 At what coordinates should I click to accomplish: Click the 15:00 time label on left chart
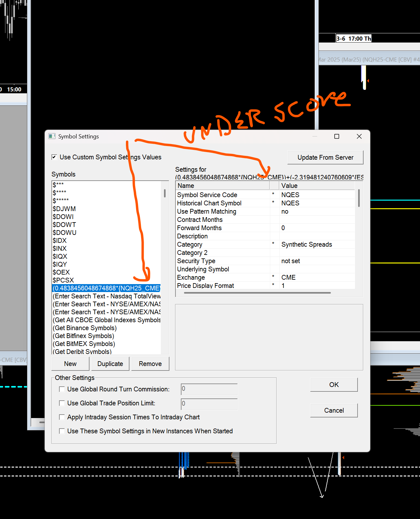pyautogui.click(x=14, y=90)
